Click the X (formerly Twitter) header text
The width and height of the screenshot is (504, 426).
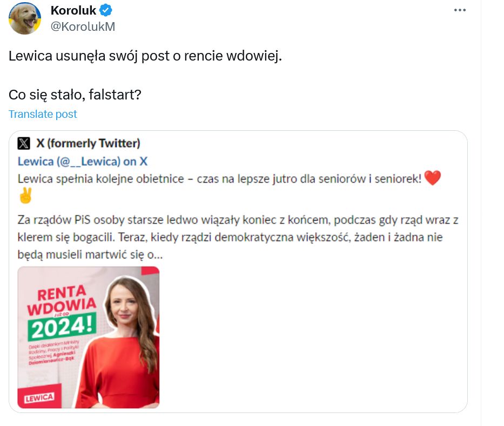pos(89,143)
